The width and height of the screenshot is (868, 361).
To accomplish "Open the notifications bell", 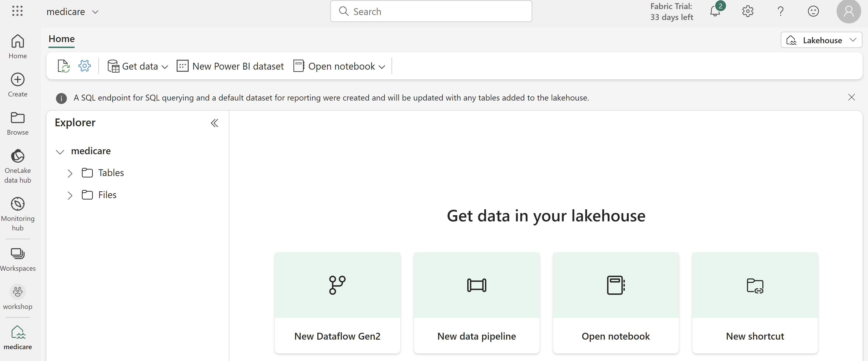I will tap(715, 11).
